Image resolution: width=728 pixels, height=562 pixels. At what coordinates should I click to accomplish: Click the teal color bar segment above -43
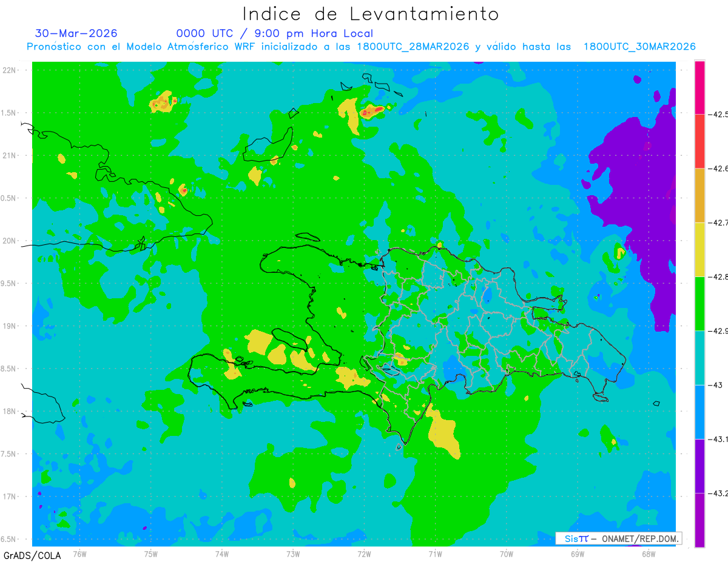[x=699, y=358]
